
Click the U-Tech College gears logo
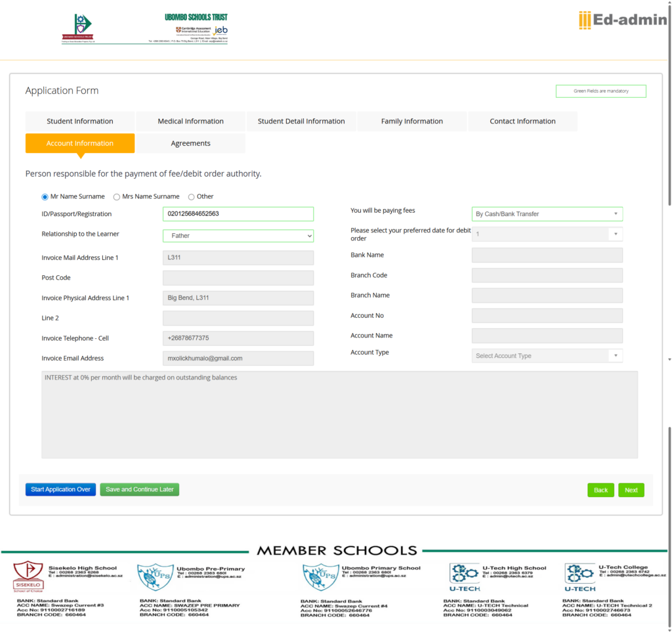pyautogui.click(x=580, y=577)
